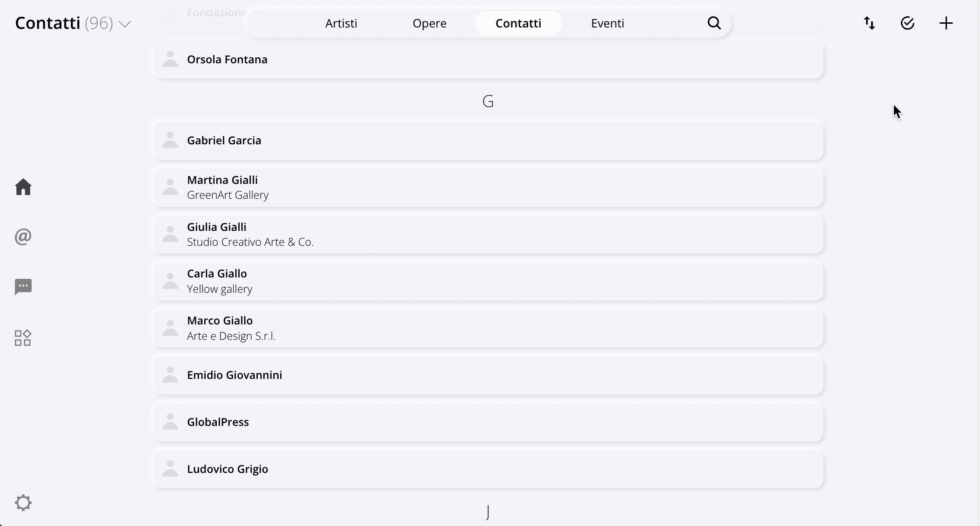The image size is (980, 526).
Task: Open messages via the chat bubble icon
Action: 23,287
